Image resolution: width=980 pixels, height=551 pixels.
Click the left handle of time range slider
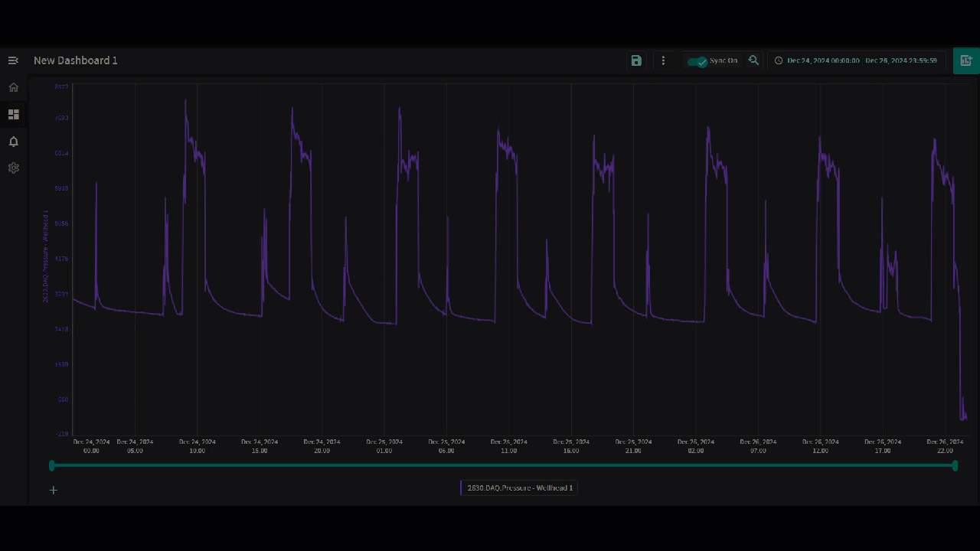[52, 465]
